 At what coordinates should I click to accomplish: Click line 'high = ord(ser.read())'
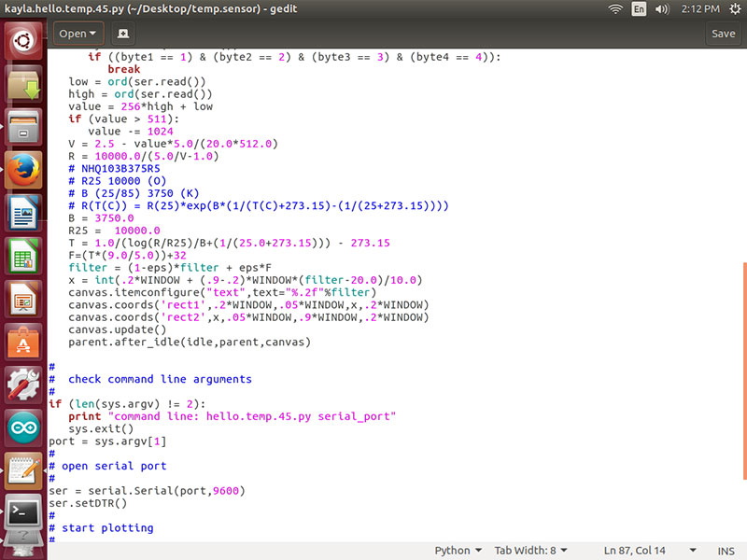(x=140, y=94)
